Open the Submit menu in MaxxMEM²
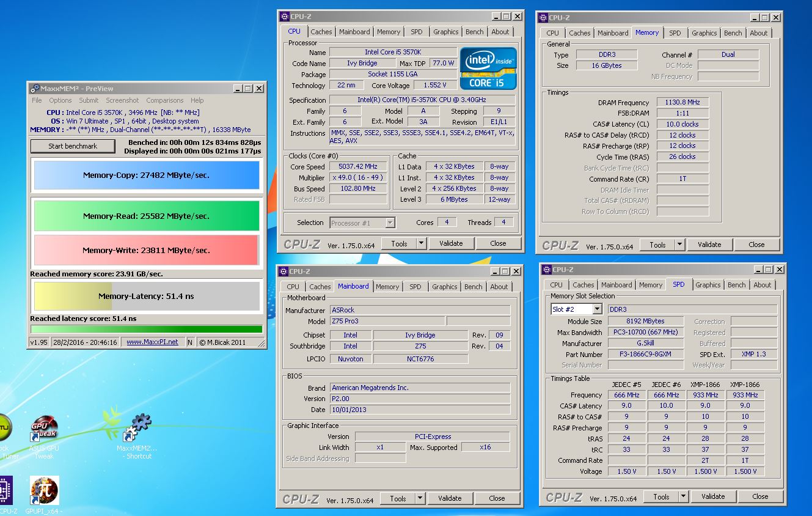Viewport: 812px width, 516px height. click(89, 100)
